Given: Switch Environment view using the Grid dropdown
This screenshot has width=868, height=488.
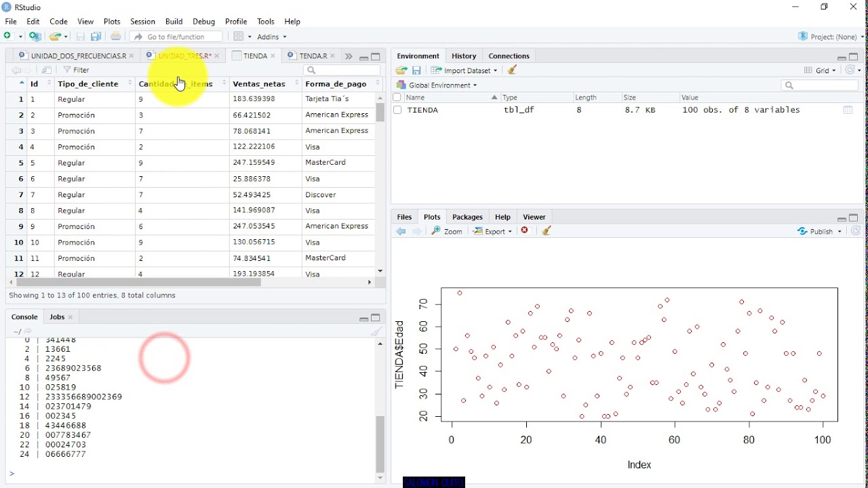Looking at the screenshot, I should (821, 70).
